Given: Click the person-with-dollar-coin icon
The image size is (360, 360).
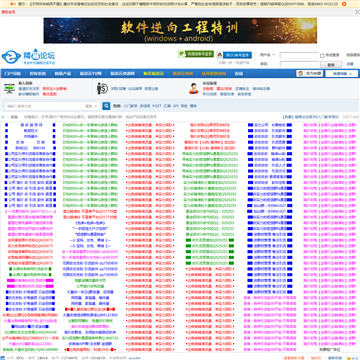Looking at the screenshot, I should tap(102, 89).
